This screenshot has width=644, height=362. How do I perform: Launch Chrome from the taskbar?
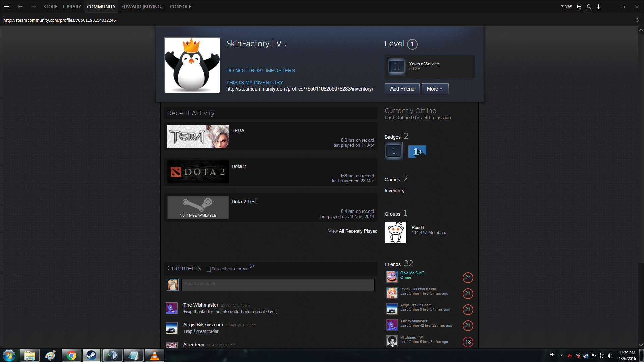tap(71, 355)
